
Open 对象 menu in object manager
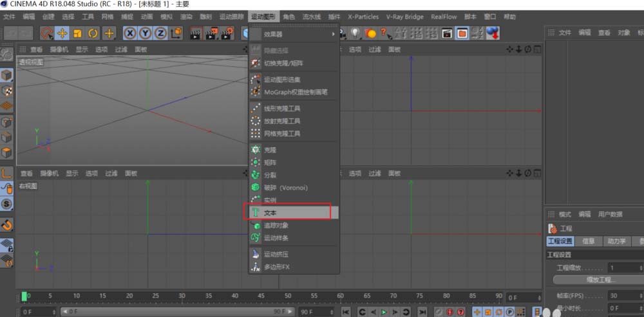point(624,33)
